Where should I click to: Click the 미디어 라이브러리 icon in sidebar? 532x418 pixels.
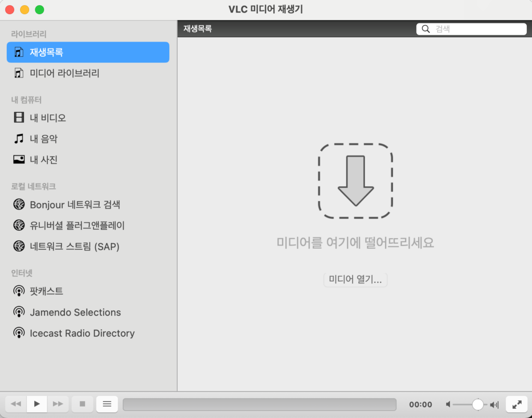(x=19, y=73)
